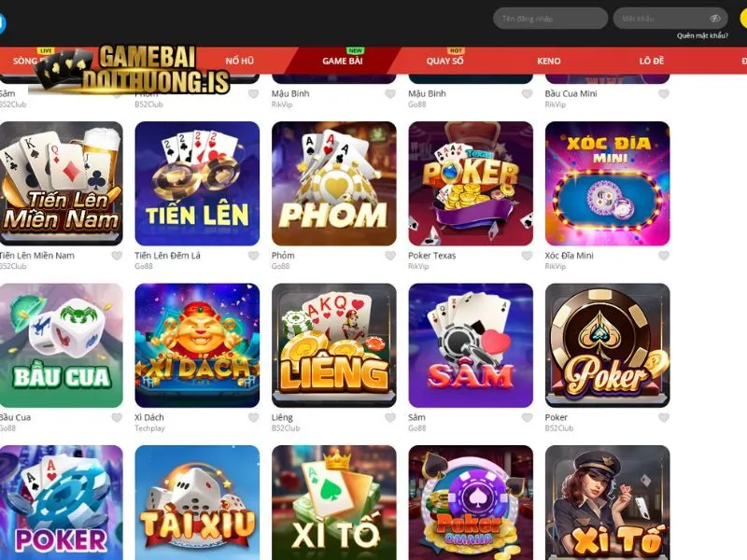Click the Quên mật khẩu link

click(702, 35)
